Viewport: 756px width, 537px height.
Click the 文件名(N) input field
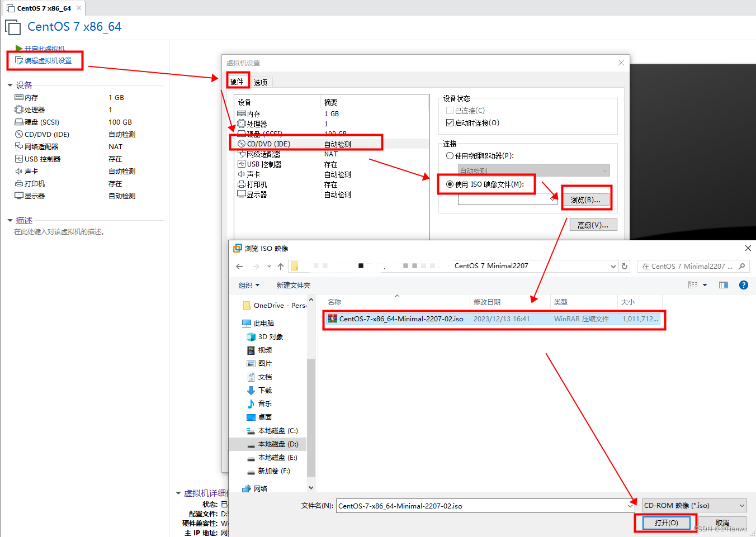[485, 506]
